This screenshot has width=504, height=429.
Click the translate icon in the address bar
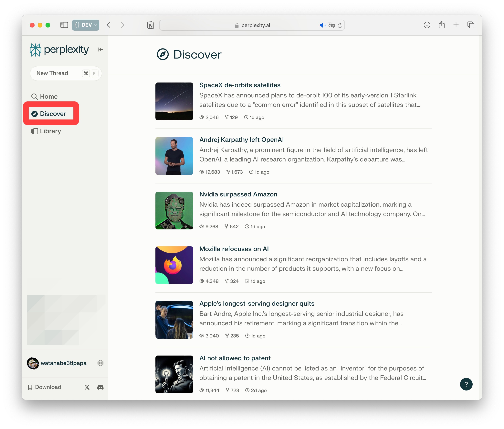point(331,25)
